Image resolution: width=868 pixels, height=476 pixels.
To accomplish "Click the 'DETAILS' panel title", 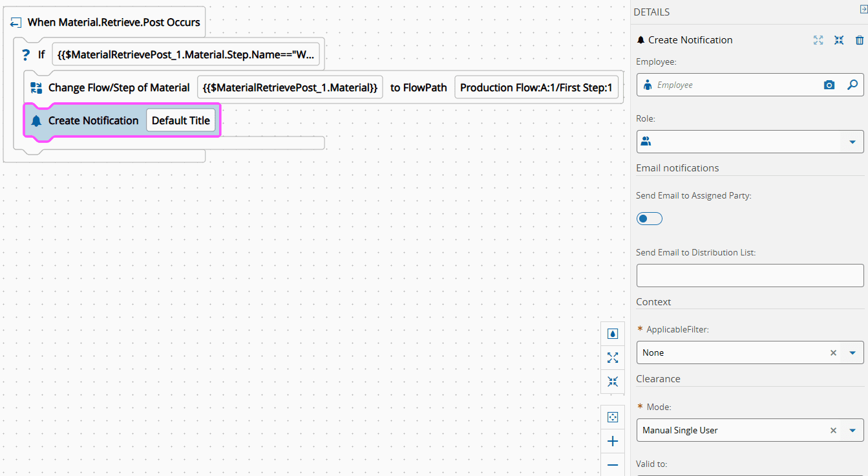I will [x=651, y=12].
